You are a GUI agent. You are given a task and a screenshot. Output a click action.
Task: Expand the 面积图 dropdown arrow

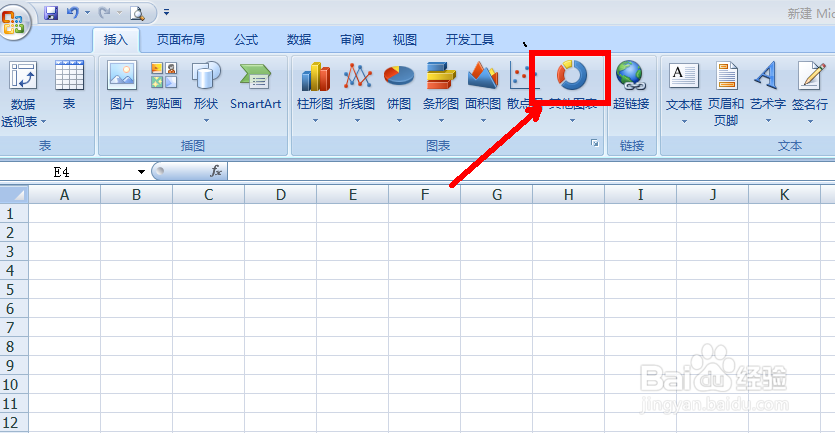(483, 121)
